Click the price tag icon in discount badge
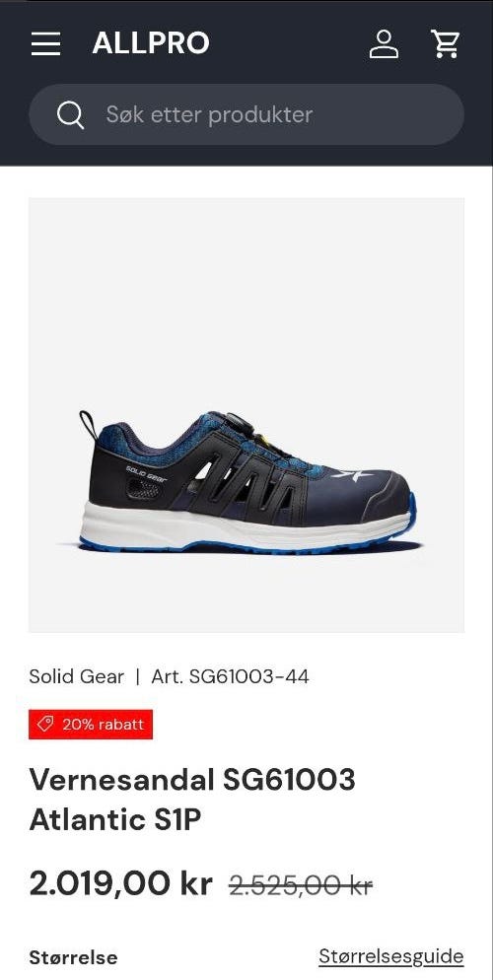The image size is (493, 980). (x=45, y=725)
